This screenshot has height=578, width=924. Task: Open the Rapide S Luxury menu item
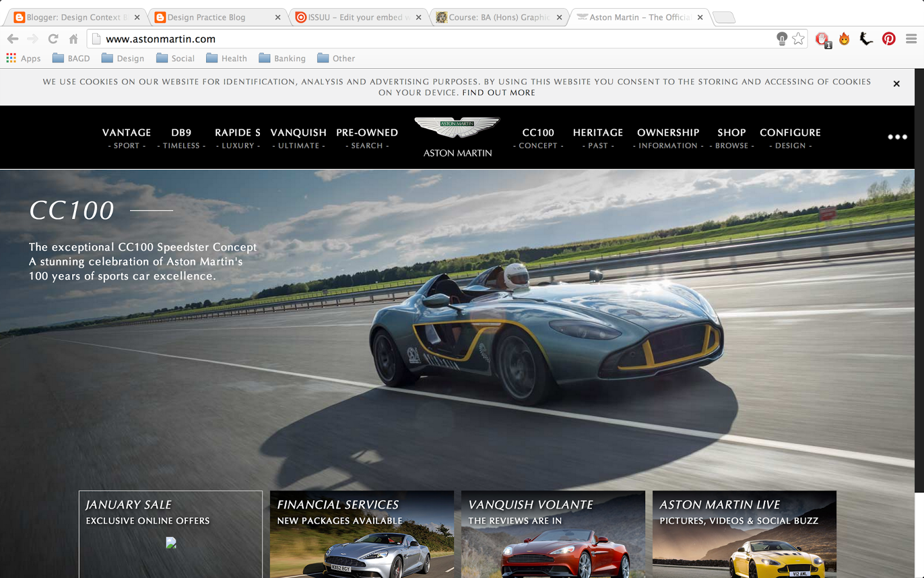coord(238,138)
